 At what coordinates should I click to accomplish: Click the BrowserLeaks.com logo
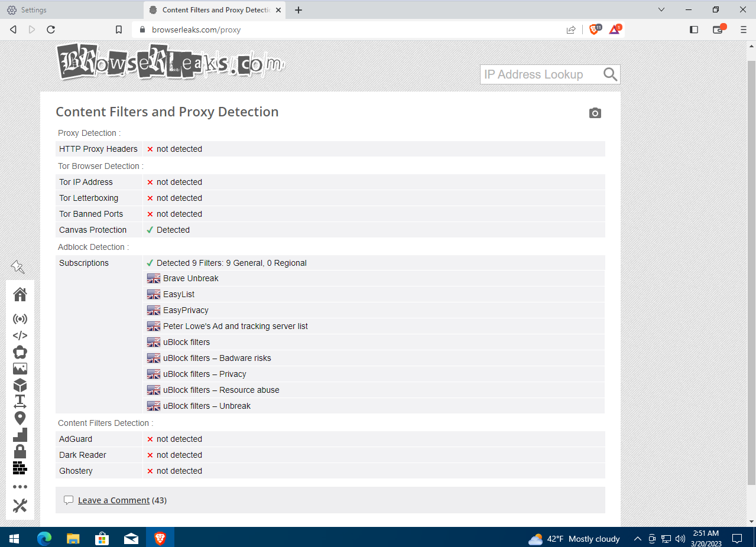pos(171,62)
